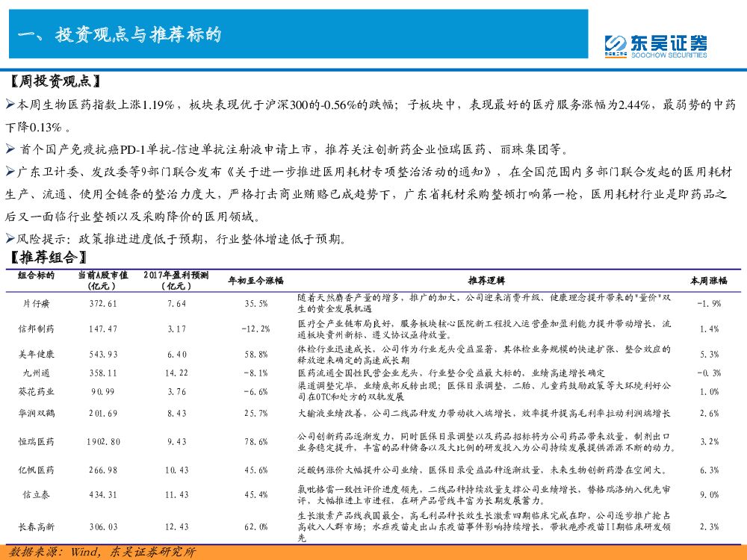Click the PD-1单抗 bullet paragraph
This screenshot has height=560, width=747.
point(288,149)
